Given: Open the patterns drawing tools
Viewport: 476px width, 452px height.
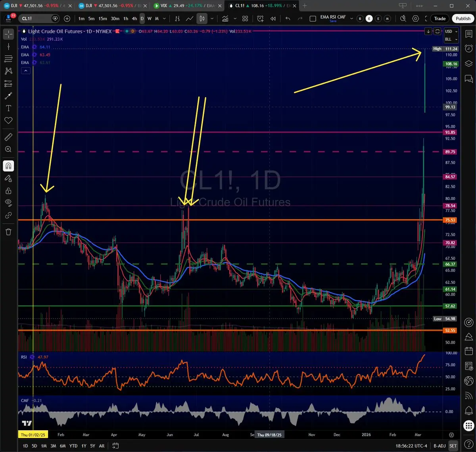Looking at the screenshot, I should pos(8,71).
